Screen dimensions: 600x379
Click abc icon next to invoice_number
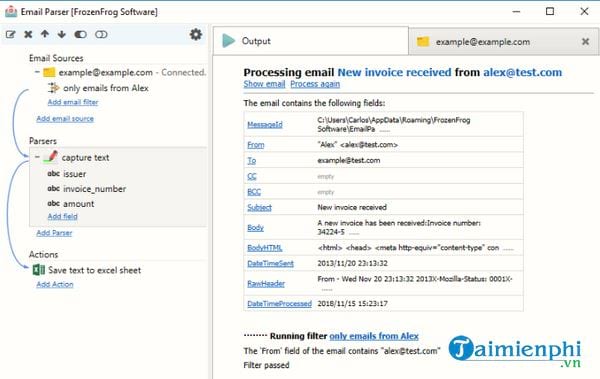[x=54, y=188]
